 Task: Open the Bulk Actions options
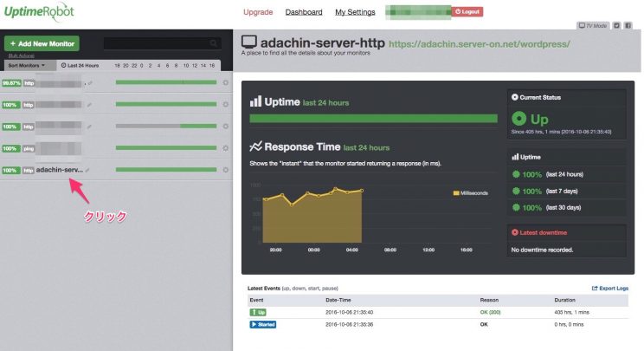pyautogui.click(x=20, y=55)
